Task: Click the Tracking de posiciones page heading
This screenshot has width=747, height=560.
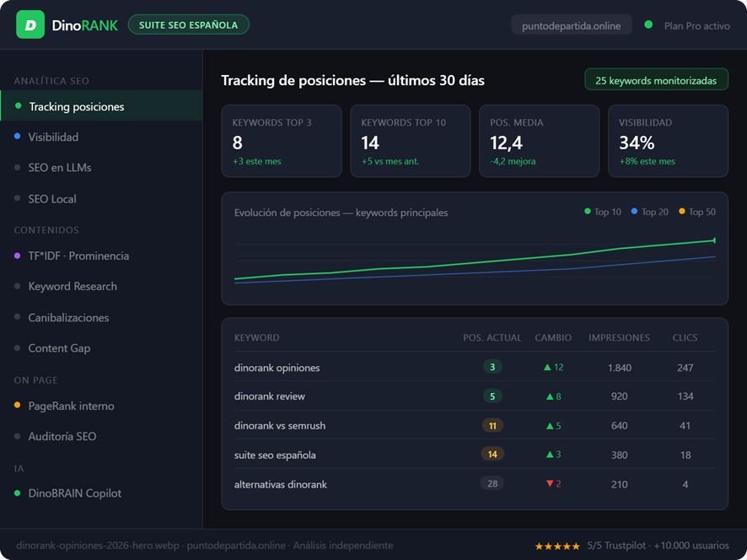Action: point(352,80)
